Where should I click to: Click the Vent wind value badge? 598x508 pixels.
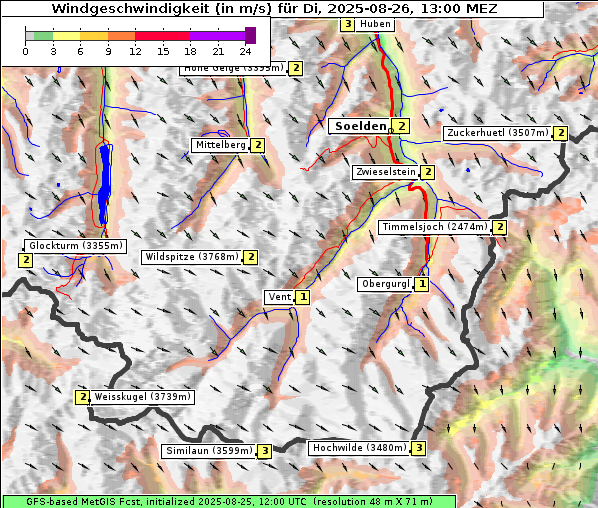pyautogui.click(x=303, y=297)
